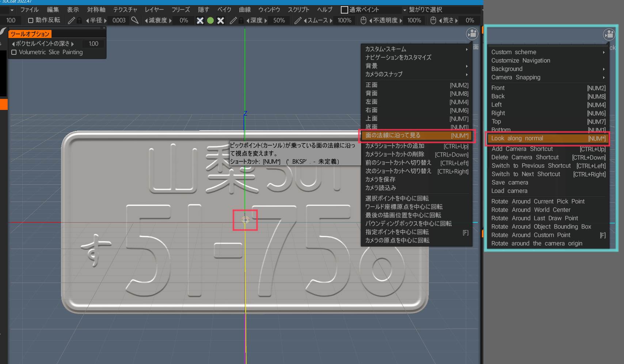Screen dimensions: 624x364
Task: Click the X icon right of the green circle
Action: point(221,20)
